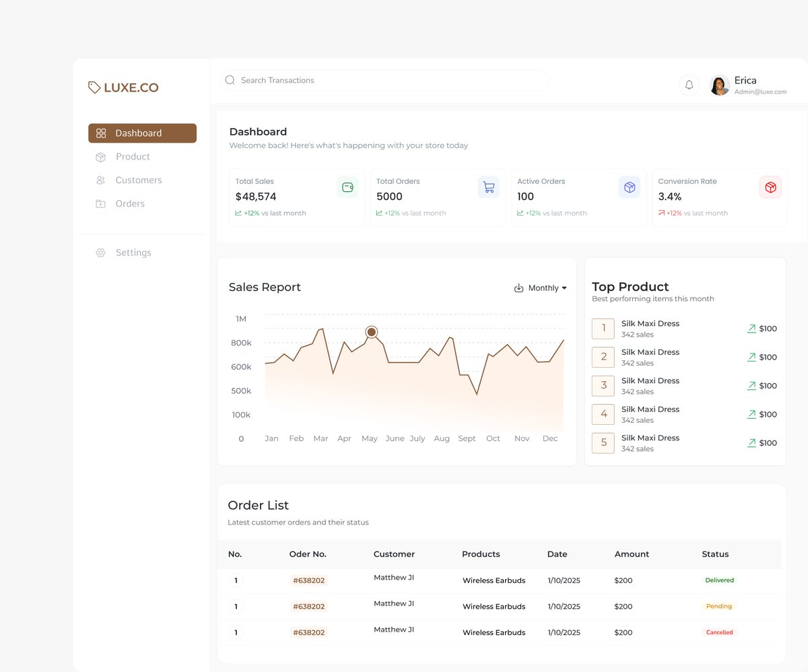Screen dimensions: 808x672
Task: Click the LUXE.CO tag logo
Action: 123,87
